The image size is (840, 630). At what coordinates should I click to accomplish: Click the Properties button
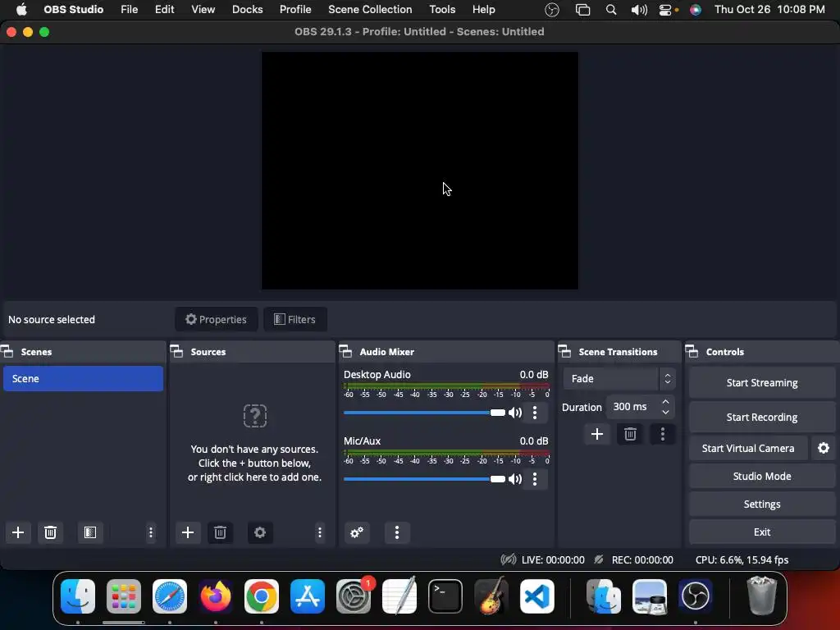click(x=216, y=319)
